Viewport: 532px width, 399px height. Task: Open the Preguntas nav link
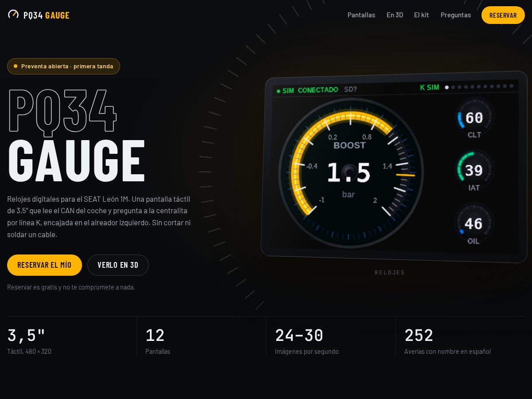point(456,15)
